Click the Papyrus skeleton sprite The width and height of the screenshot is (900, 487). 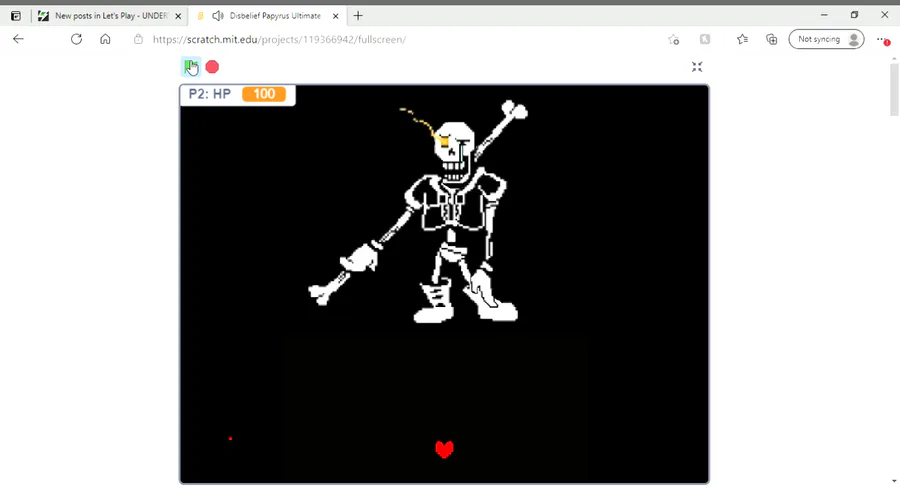pyautogui.click(x=420, y=212)
